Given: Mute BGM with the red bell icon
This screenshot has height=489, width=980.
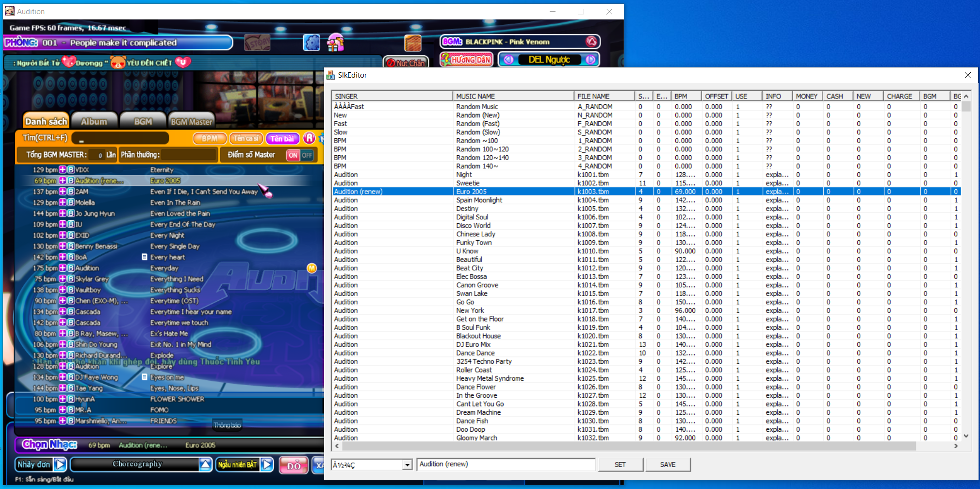Looking at the screenshot, I should tap(591, 42).
